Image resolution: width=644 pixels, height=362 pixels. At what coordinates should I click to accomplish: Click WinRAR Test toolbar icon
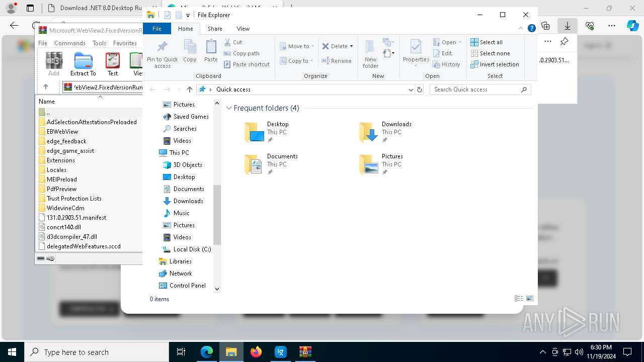coord(113,64)
